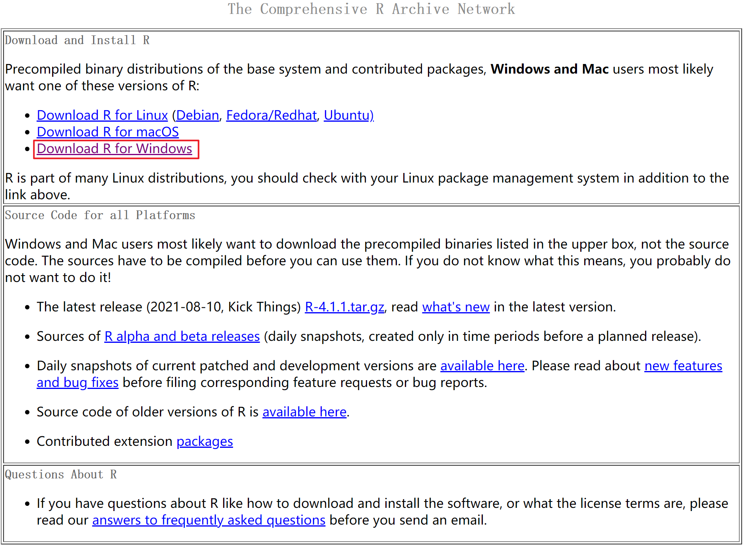Open the Fedora/Redhat link
The height and width of the screenshot is (552, 756).
pyautogui.click(x=271, y=115)
